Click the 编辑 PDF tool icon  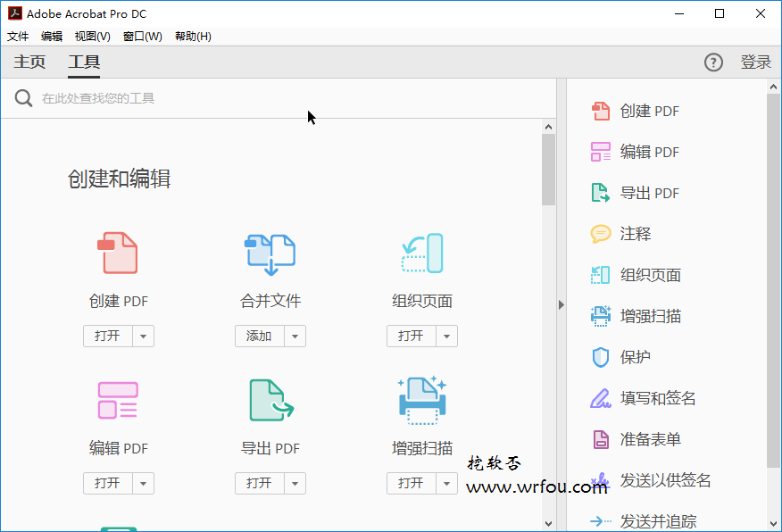tap(118, 399)
